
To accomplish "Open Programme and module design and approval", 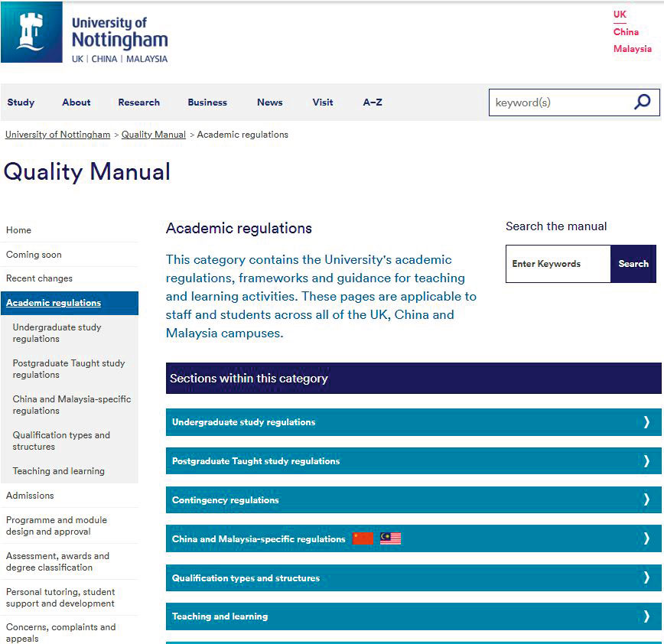I will click(57, 525).
